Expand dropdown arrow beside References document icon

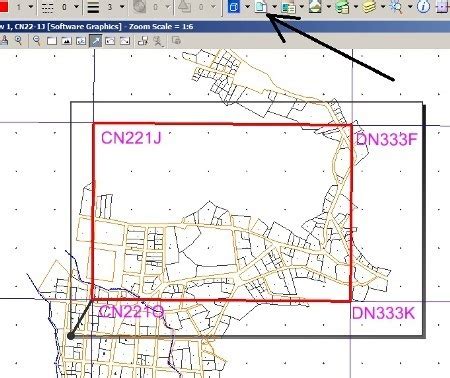(x=275, y=6)
